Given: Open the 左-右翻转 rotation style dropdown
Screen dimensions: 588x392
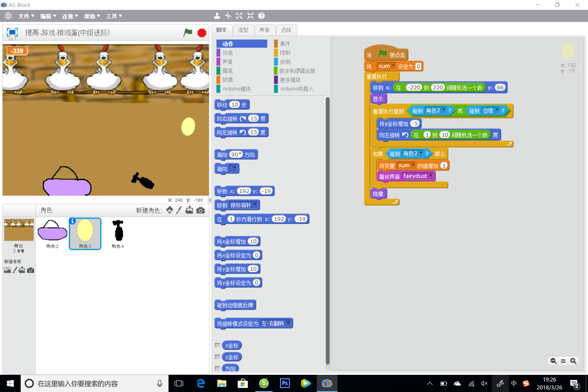Looking at the screenshot, I should click(288, 323).
